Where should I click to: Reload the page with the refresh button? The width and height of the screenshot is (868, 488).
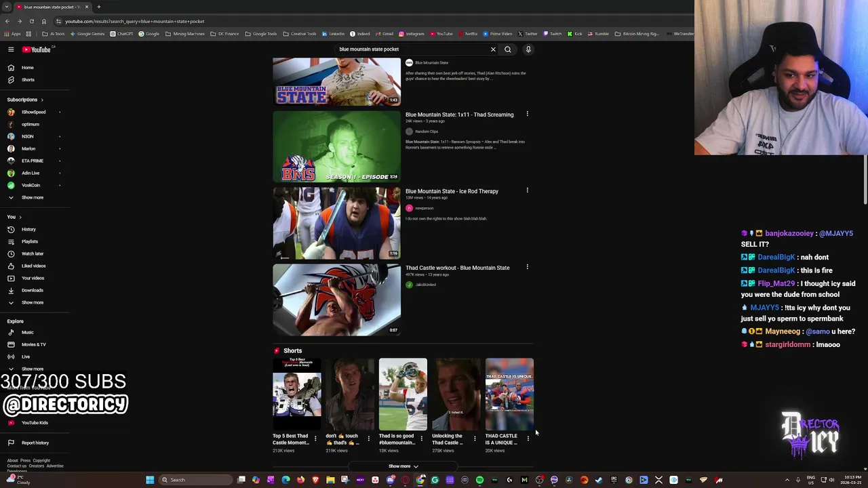pyautogui.click(x=31, y=21)
